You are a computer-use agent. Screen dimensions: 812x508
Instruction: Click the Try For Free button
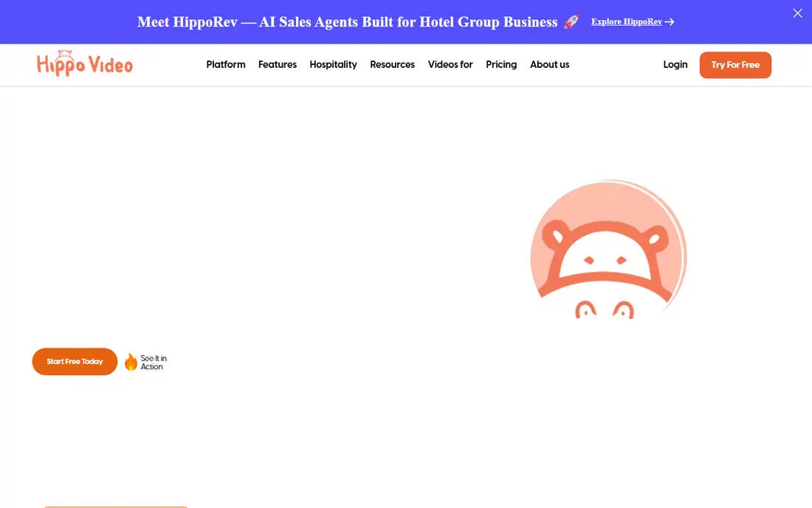pos(735,65)
